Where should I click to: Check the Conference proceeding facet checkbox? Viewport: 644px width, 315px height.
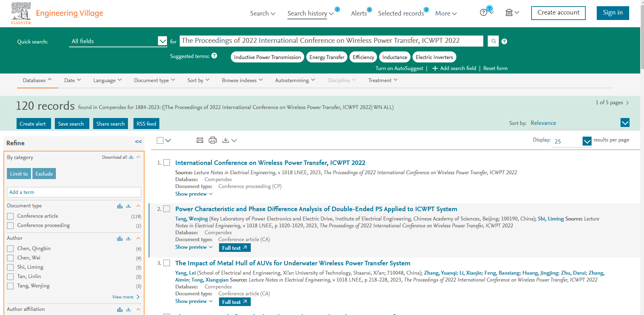(10, 226)
